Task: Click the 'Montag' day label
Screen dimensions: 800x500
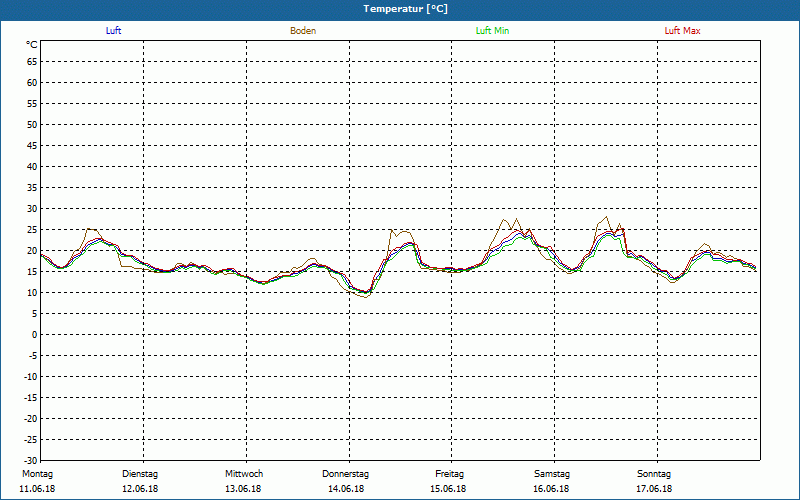Action: point(37,474)
